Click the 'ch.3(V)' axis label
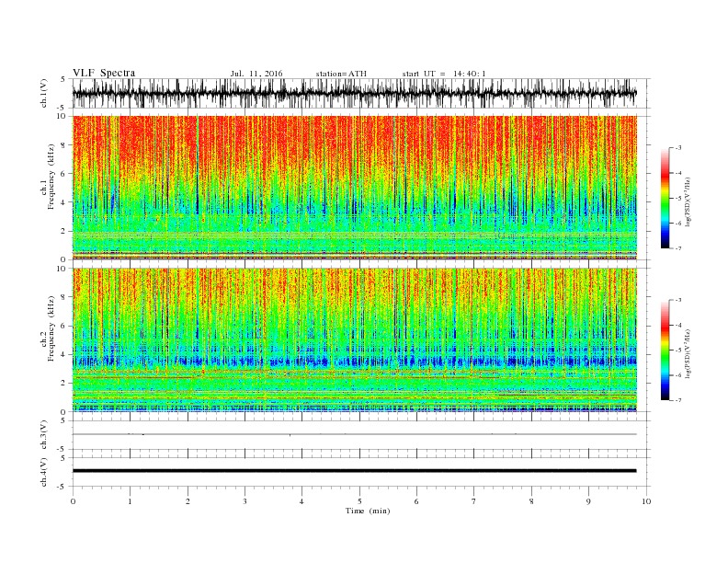Image resolution: width=728 pixels, height=563 pixels. pyautogui.click(x=44, y=435)
